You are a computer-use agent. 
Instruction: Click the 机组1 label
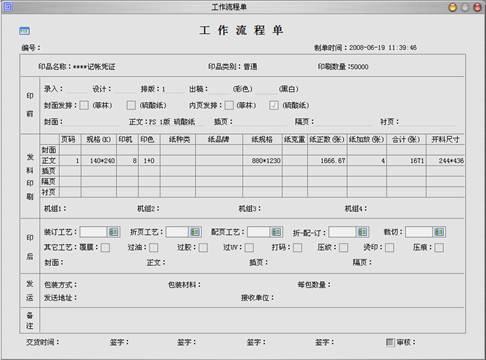tap(55, 209)
